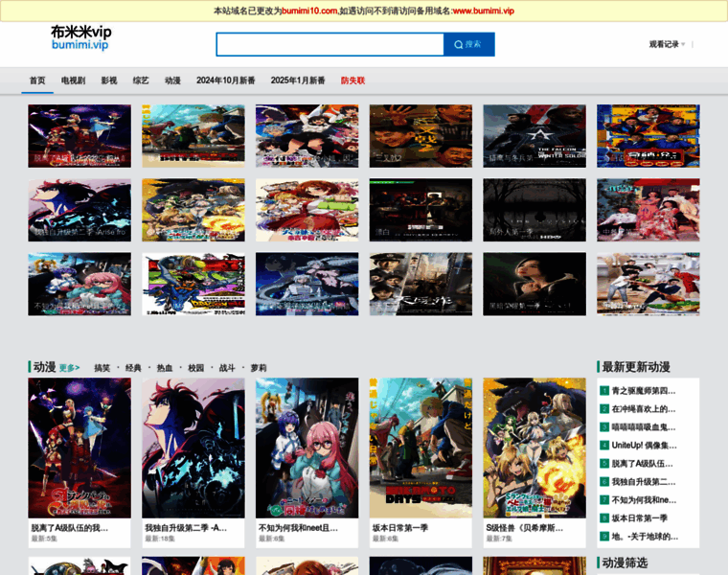Screen dimensions: 728x575
Task: Filter anime by 校园 tag
Action: tap(196, 368)
